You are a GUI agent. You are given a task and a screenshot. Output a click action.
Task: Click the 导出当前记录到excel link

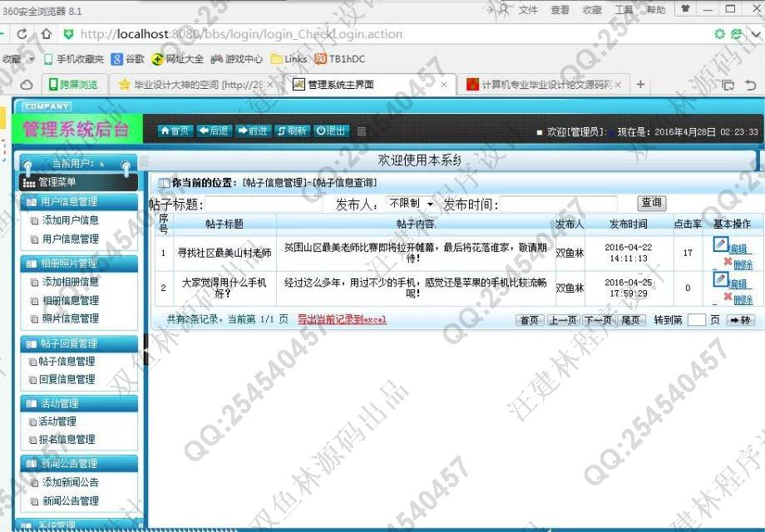coord(342,319)
